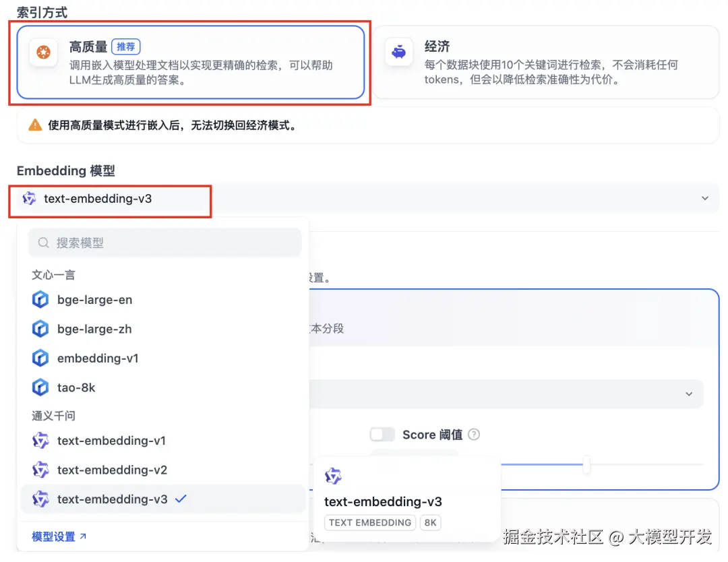Screen dimensions: 728x562
Task: Click the bge-large-en model icon
Action: [40, 299]
